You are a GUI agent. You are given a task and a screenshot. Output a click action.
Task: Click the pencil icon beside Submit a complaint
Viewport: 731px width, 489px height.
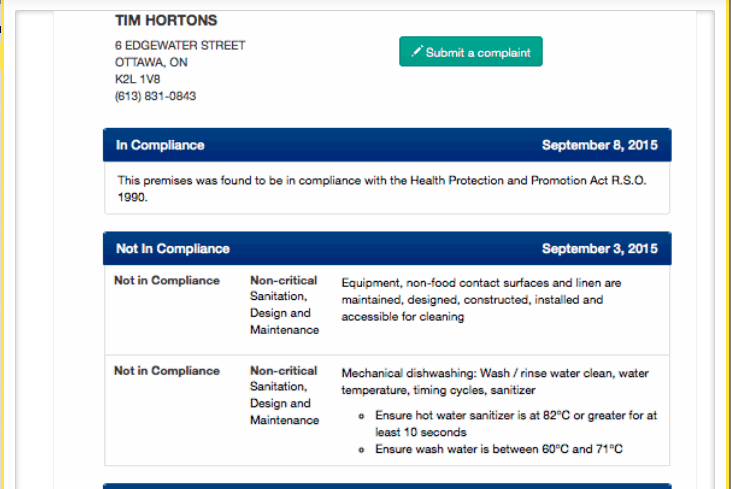point(417,52)
